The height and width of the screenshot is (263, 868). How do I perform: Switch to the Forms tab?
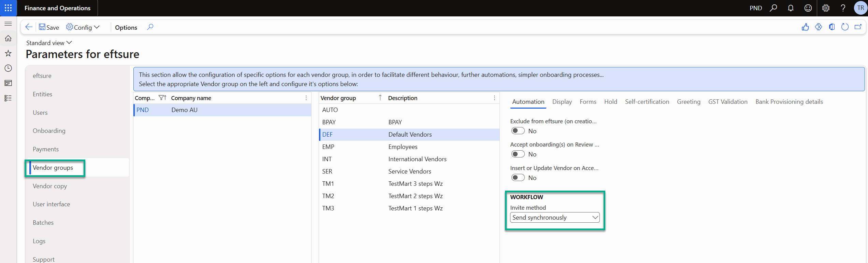588,102
